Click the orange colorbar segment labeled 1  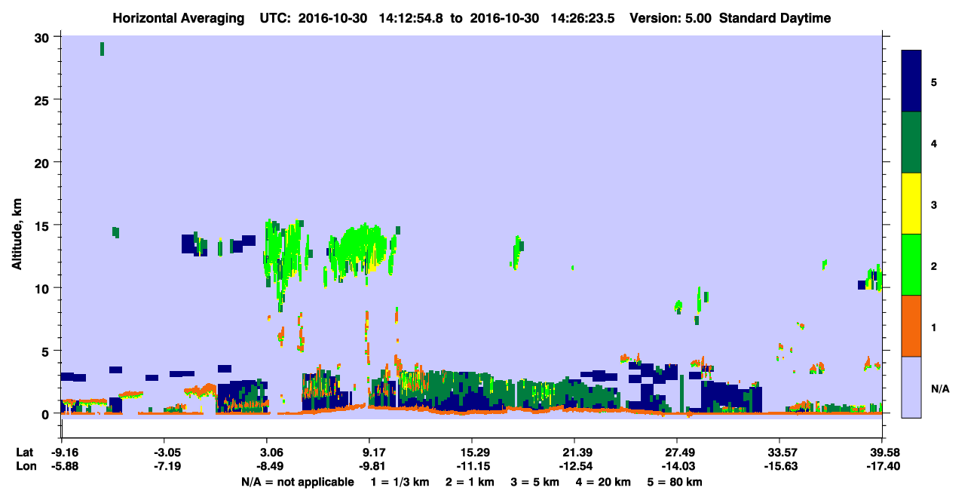coord(911,325)
